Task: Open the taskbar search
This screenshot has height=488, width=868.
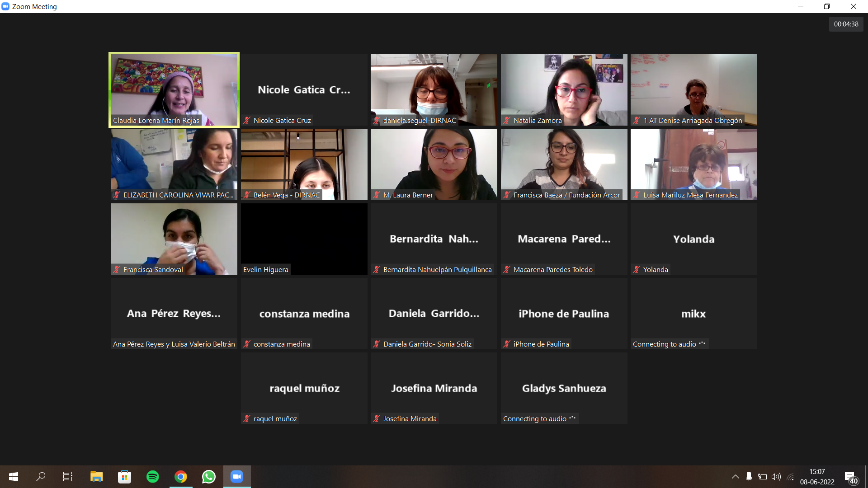Action: (x=41, y=477)
